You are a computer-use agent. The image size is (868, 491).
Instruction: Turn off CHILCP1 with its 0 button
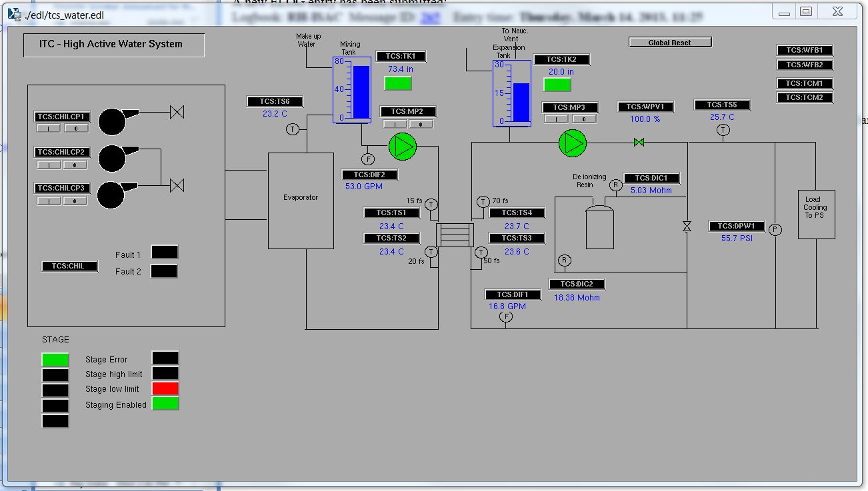pos(75,128)
